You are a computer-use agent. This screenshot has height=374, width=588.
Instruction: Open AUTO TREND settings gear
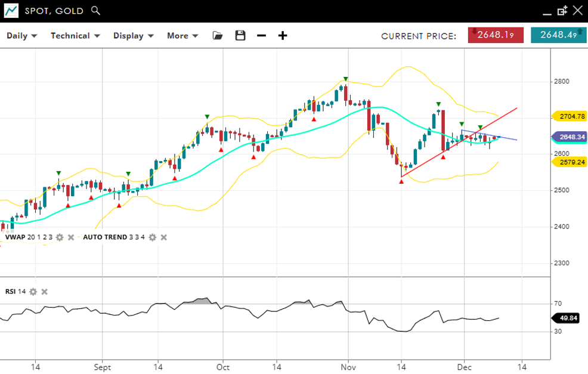[152, 237]
